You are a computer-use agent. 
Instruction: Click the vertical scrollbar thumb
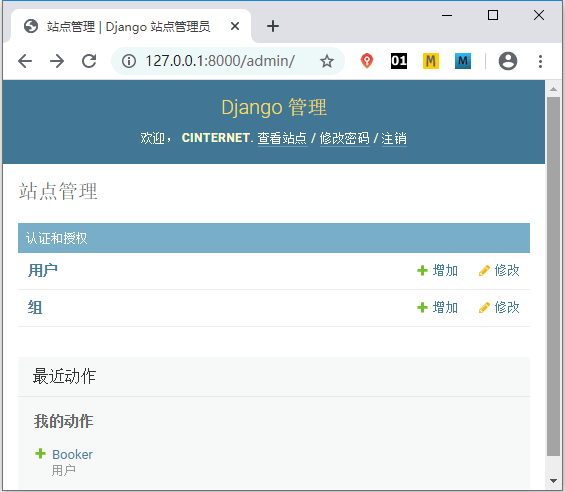(x=553, y=276)
